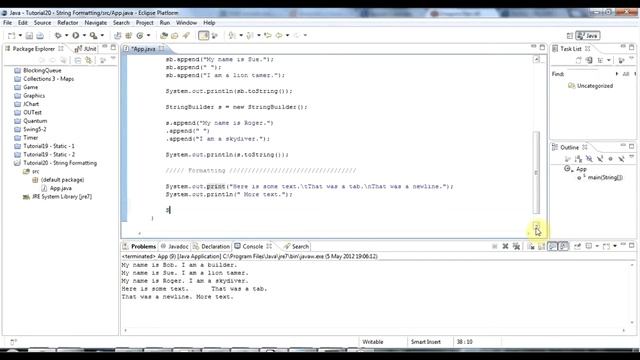The height and width of the screenshot is (360, 640).
Task: Click Terminate stop square in Console toolbar
Action: 495,246
